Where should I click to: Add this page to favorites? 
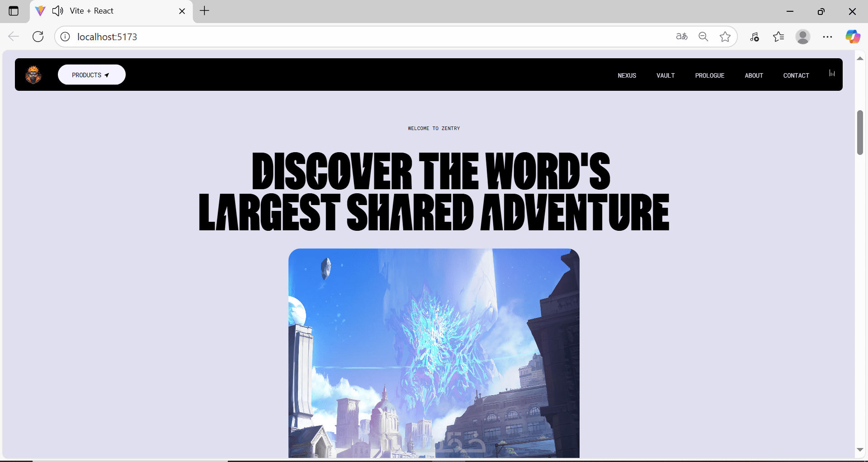click(x=725, y=37)
